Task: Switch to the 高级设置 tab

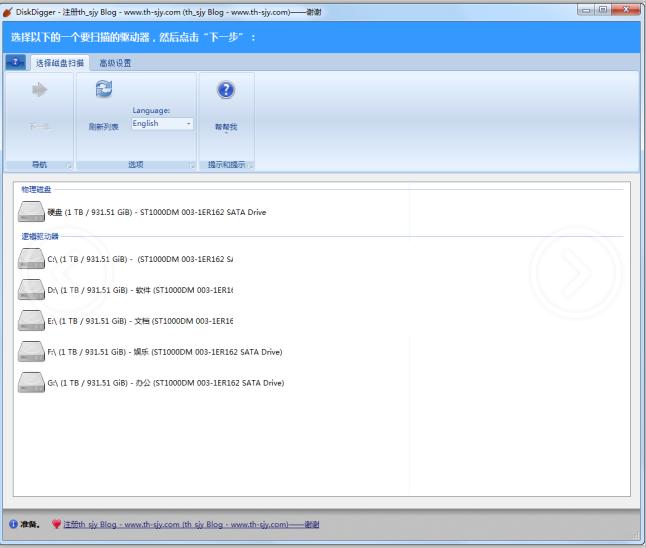Action: point(115,63)
